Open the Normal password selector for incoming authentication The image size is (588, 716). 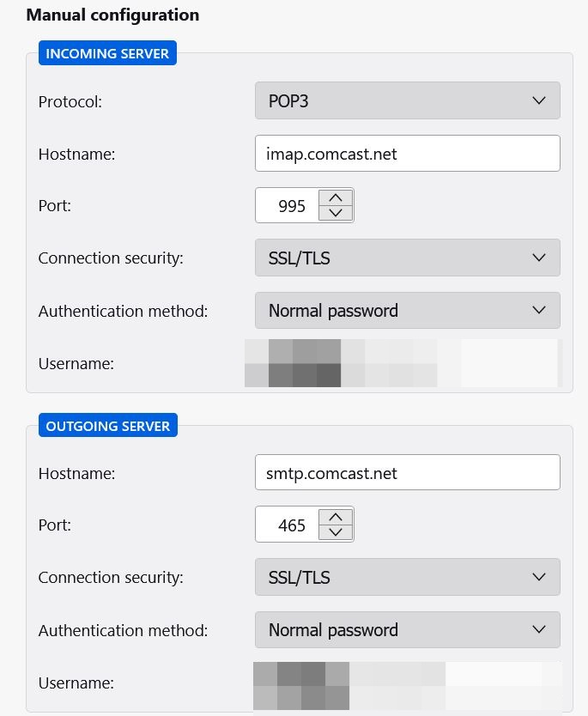(x=407, y=311)
